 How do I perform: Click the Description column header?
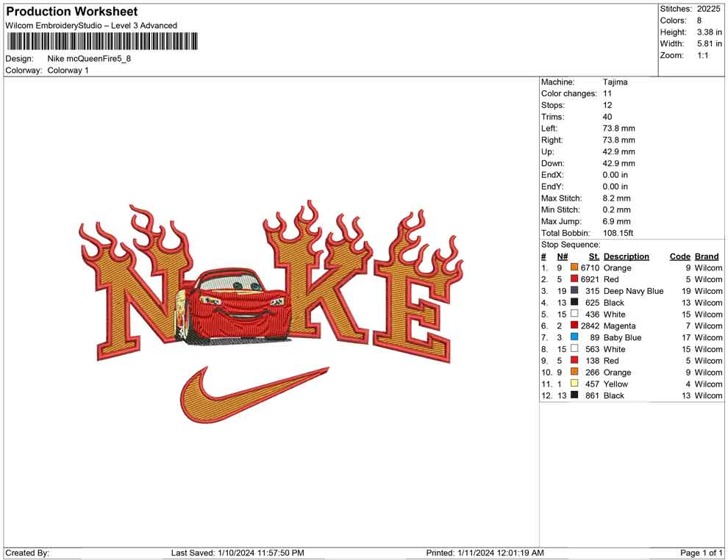pyautogui.click(x=627, y=256)
